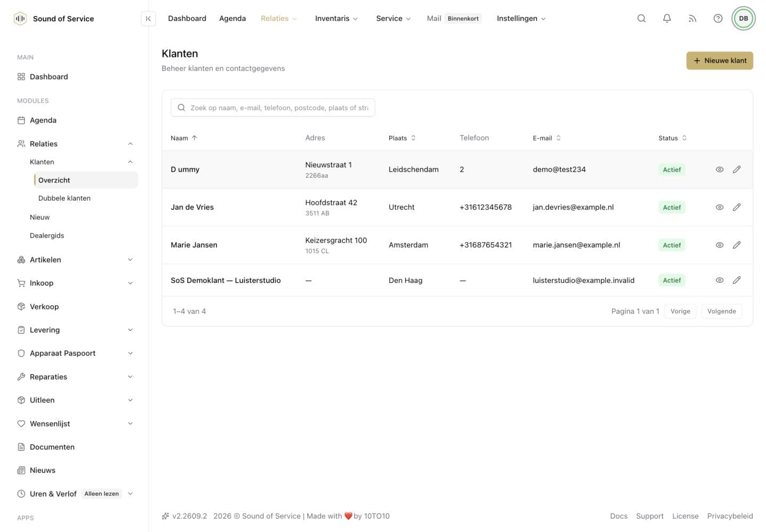This screenshot has width=766, height=532.
Task: Open Inventaris dropdown in top navigation
Action: (336, 19)
